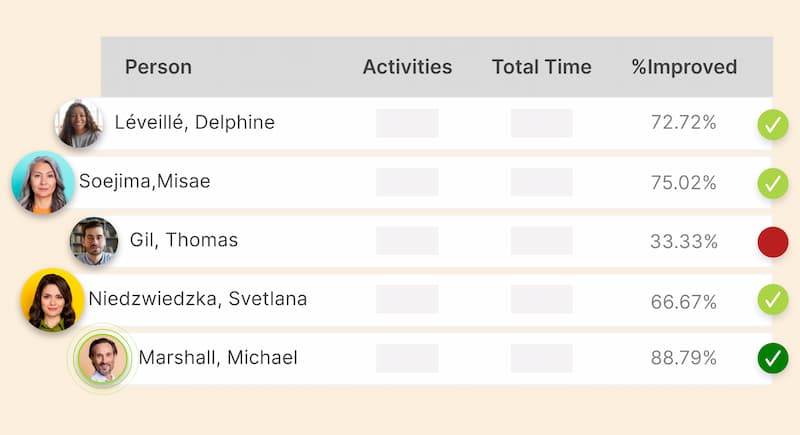
Task: Click Total Time cell for Gil, Thomas
Action: (x=541, y=241)
